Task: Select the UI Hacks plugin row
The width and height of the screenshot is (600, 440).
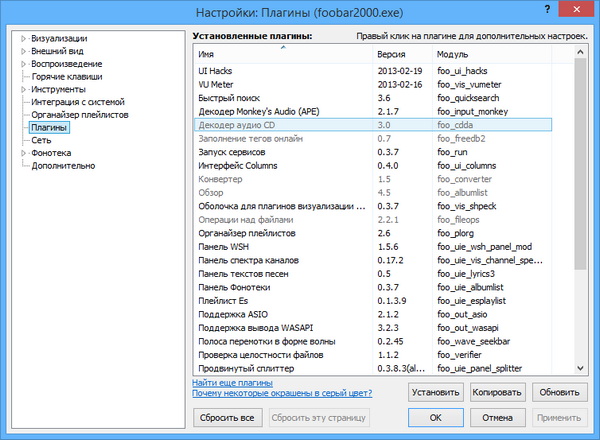Action: tap(373, 71)
